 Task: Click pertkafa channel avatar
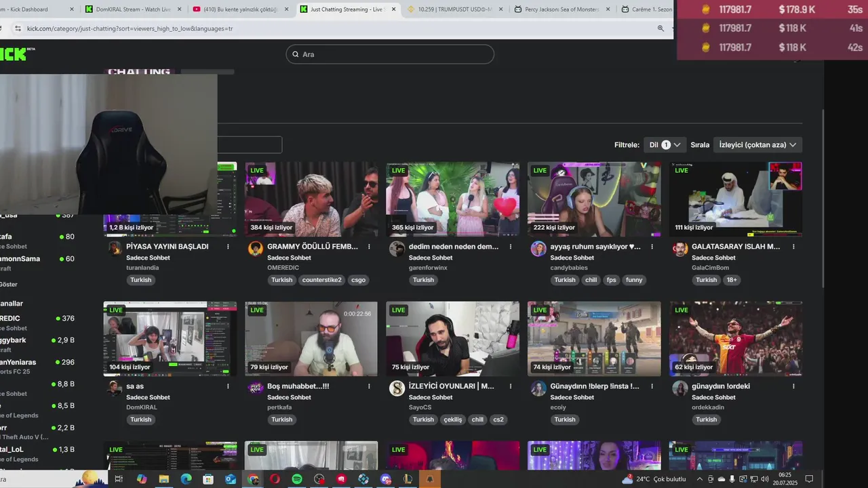(x=256, y=388)
